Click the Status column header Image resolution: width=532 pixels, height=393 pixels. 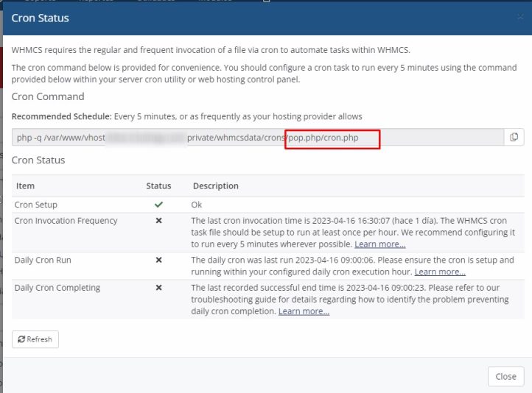coord(158,186)
